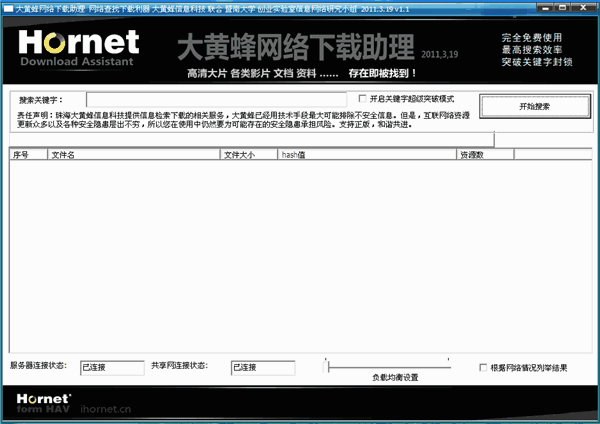Screen dimensions: 600x424
Task: Sort by the 文件名 column header
Action: coord(134,155)
